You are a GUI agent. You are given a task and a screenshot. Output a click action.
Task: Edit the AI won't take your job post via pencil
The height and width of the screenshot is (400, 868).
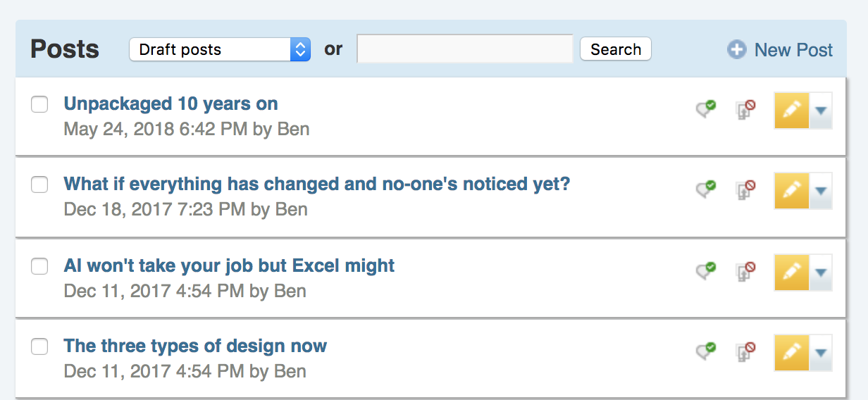coord(791,272)
